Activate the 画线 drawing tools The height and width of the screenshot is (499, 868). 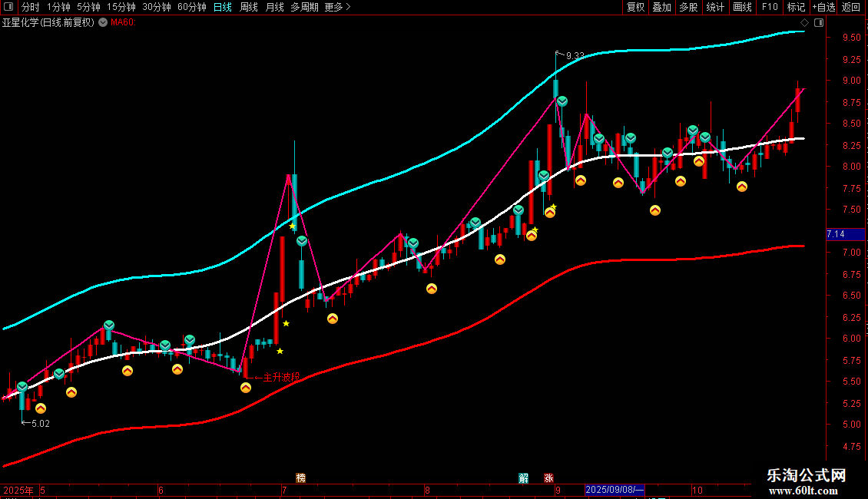coord(742,7)
